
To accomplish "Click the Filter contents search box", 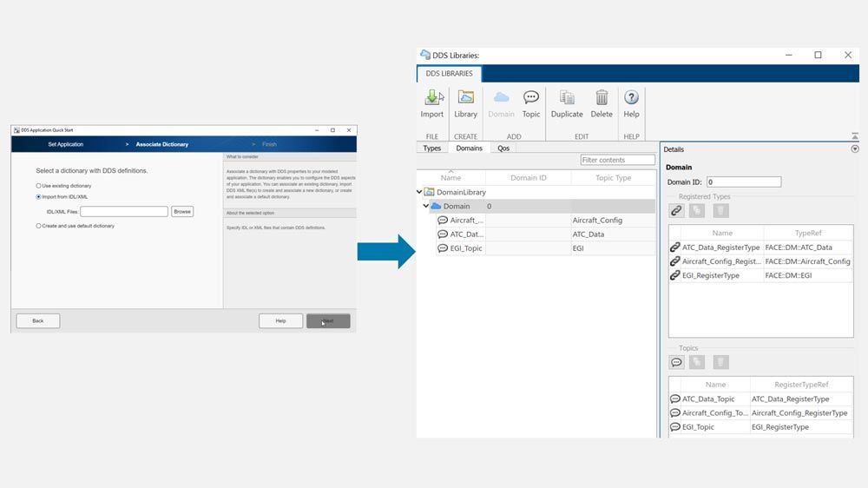I will [x=617, y=160].
